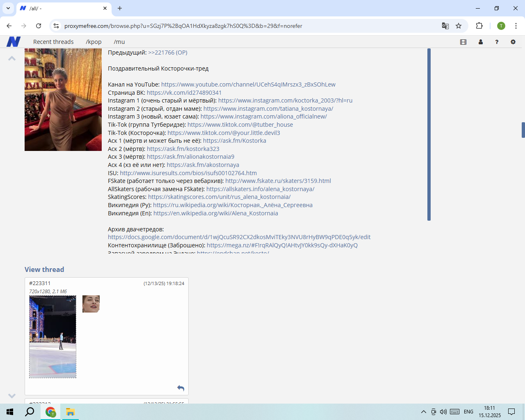Open the isuresults.com bio link

(x=188, y=173)
